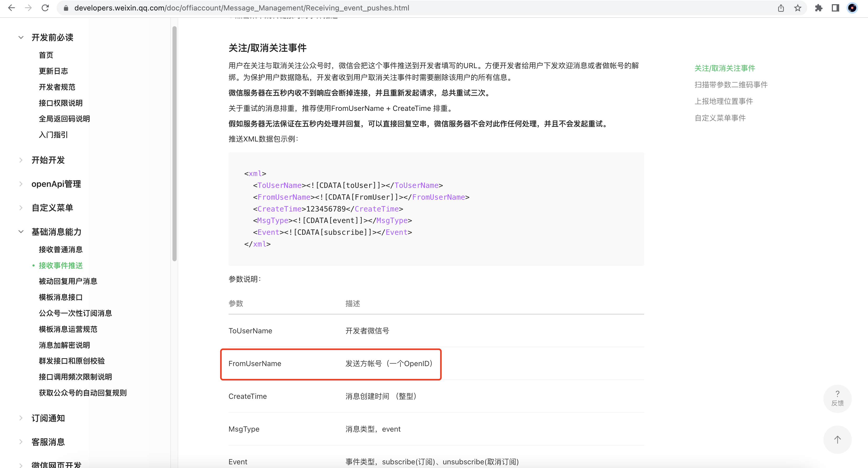The image size is (868, 468).
Task: Jump to 自定义菜单事件 anchor
Action: tap(720, 118)
